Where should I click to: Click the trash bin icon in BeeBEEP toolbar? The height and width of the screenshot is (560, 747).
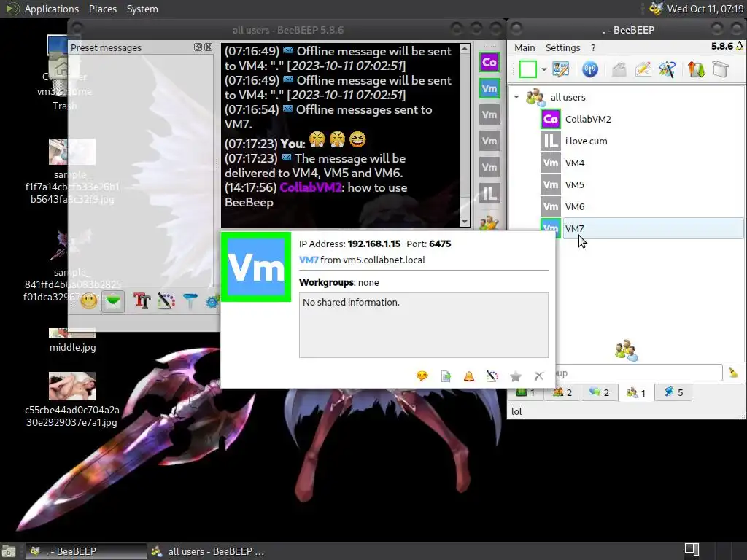[x=721, y=69]
